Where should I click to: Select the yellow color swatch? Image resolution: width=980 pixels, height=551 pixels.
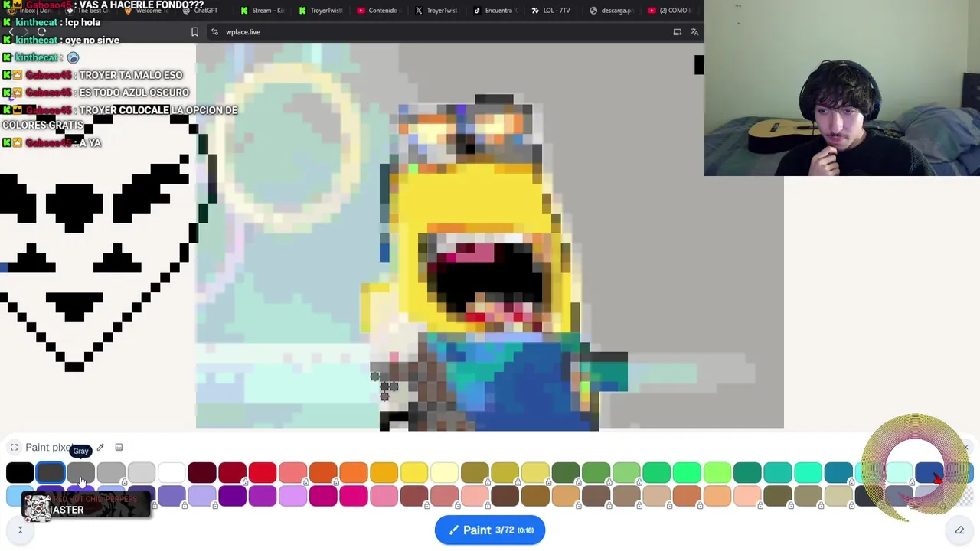[x=414, y=472]
